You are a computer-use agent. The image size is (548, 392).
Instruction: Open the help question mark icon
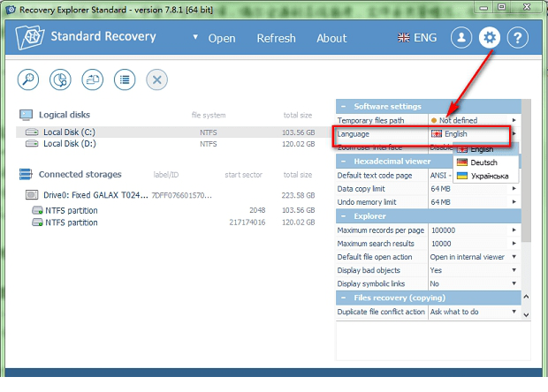pyautogui.click(x=518, y=37)
